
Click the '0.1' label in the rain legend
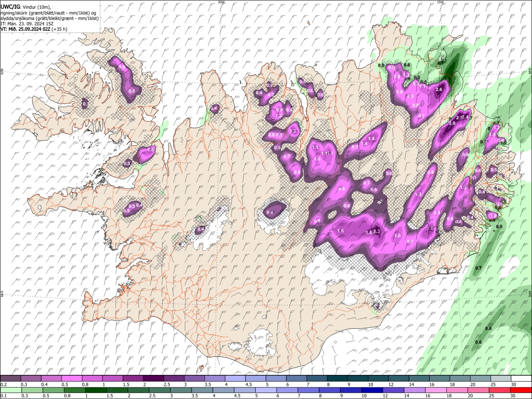3,396
